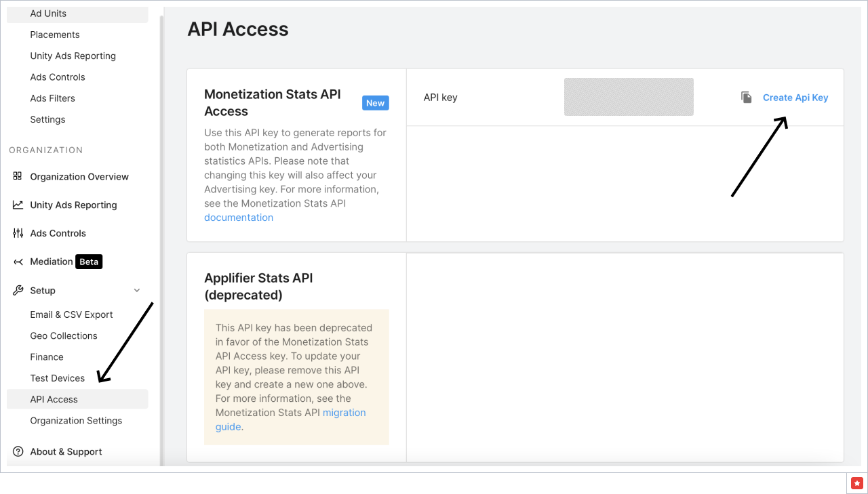Open the Placements page
Image resolution: width=868 pixels, height=494 pixels.
click(x=54, y=35)
